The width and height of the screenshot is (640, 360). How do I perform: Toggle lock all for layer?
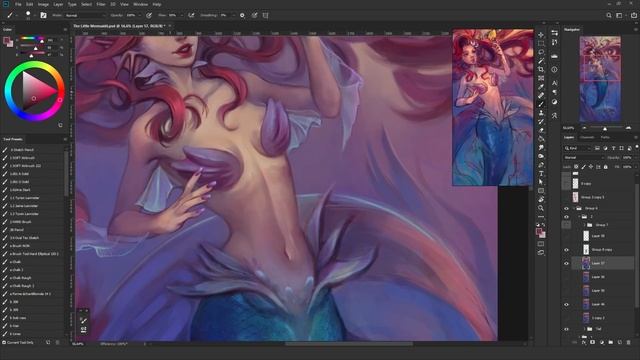606,167
